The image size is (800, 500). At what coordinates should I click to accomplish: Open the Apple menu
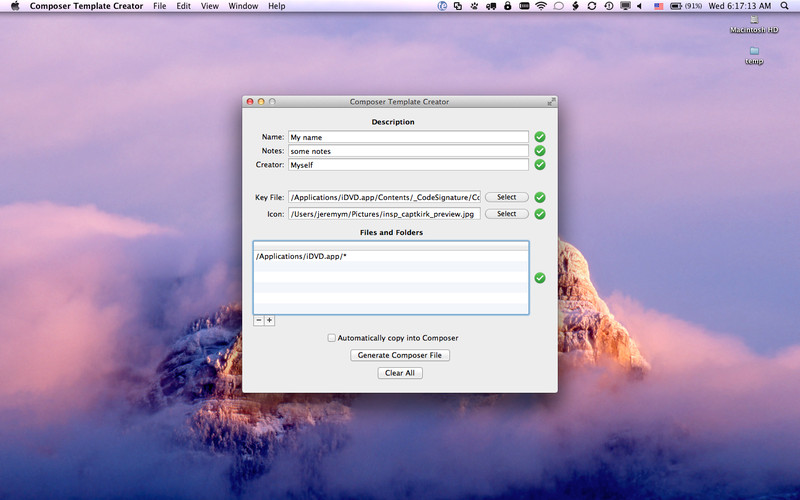[15, 6]
